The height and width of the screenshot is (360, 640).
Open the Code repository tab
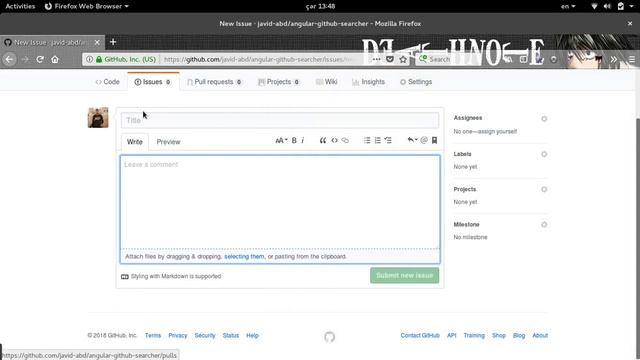[107, 82]
